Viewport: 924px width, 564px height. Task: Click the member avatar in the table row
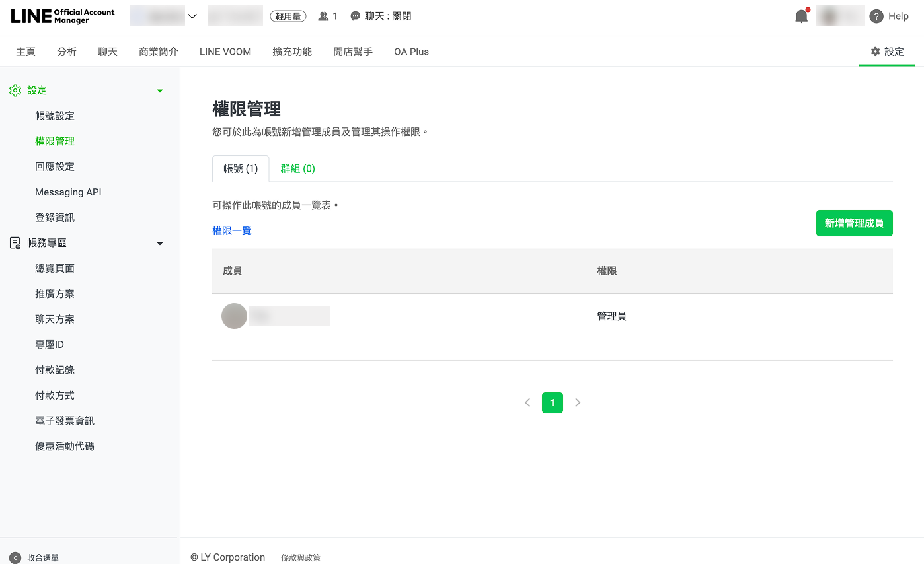[234, 316]
